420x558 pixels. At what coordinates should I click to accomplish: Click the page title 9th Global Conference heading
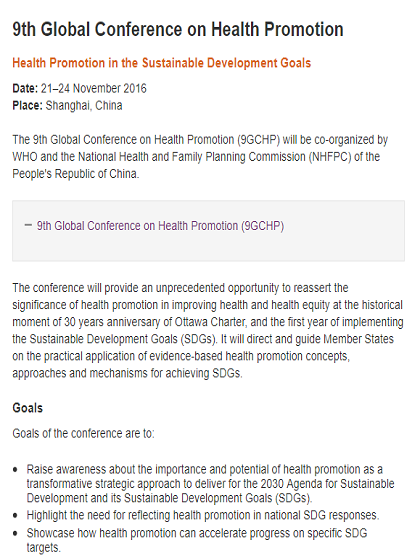tap(178, 29)
